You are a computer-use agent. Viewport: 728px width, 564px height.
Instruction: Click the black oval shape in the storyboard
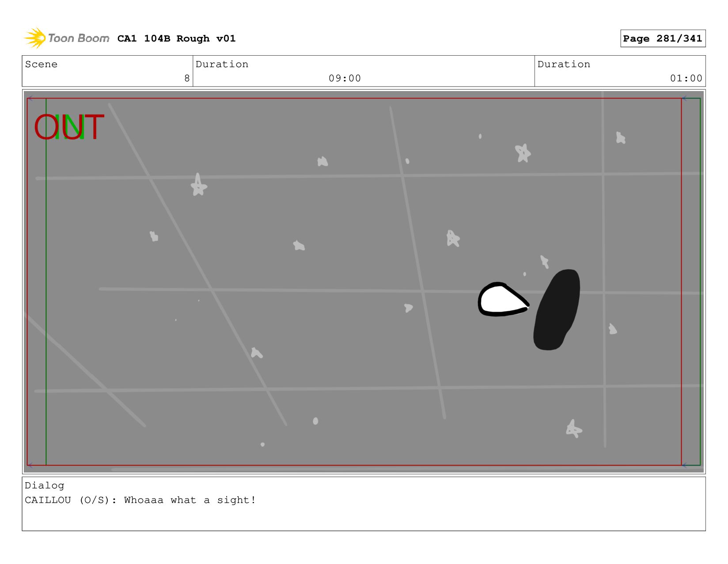click(557, 310)
